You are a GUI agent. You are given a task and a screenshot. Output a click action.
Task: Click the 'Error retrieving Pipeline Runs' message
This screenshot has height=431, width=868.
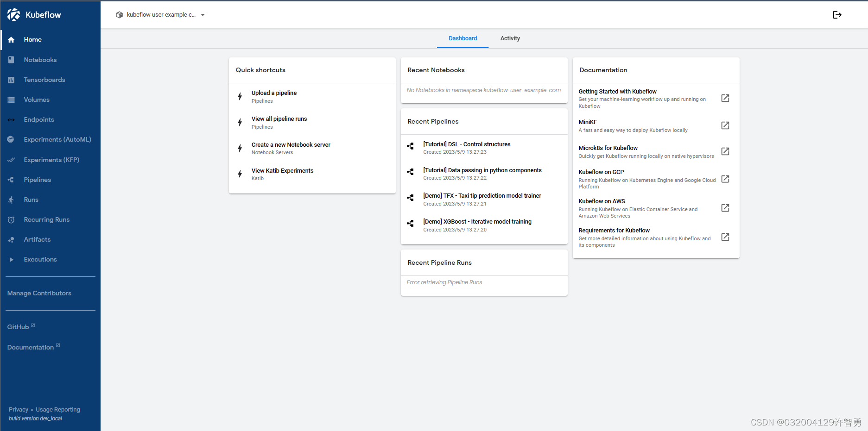coord(444,282)
